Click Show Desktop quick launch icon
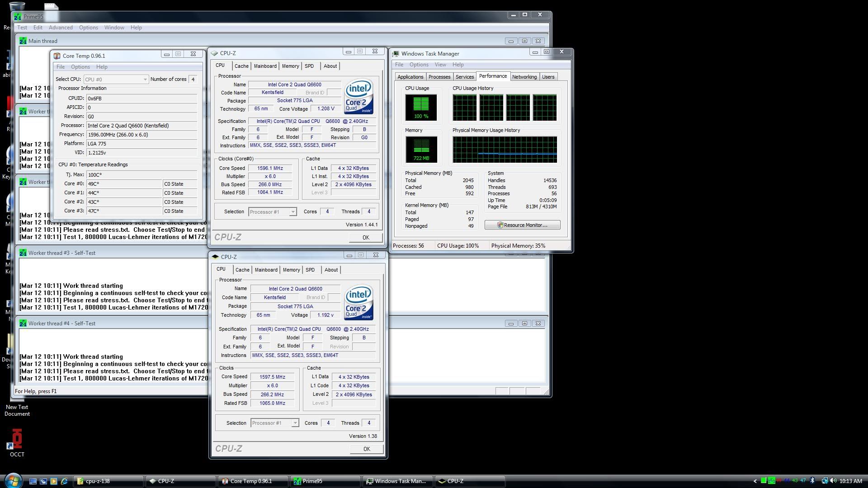This screenshot has width=868, height=488. pos(33,481)
